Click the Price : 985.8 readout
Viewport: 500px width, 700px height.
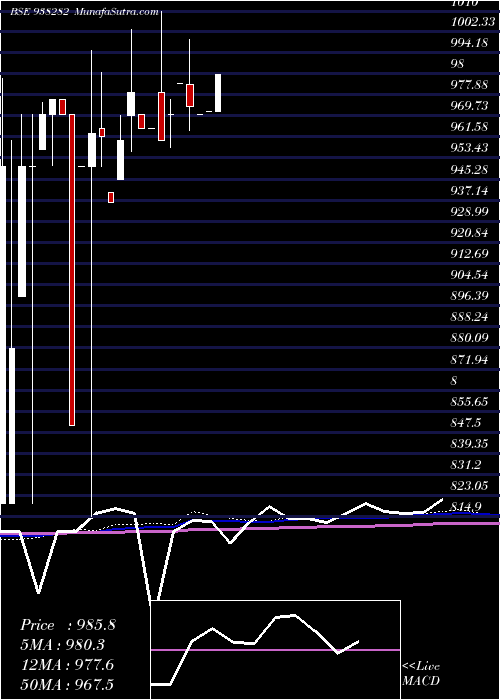point(68,625)
